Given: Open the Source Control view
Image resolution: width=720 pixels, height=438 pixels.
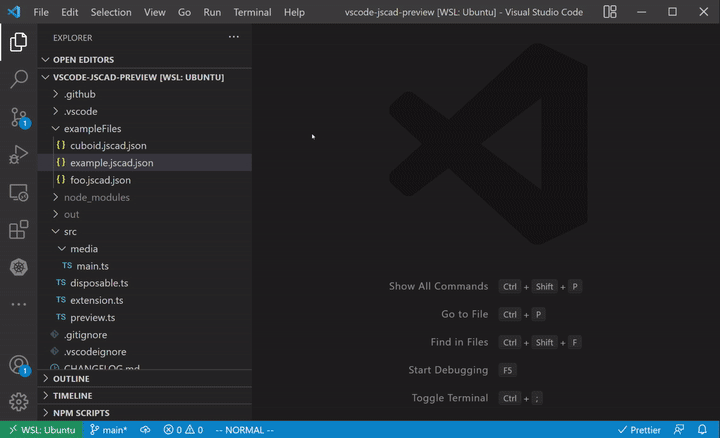Looking at the screenshot, I should (19, 118).
